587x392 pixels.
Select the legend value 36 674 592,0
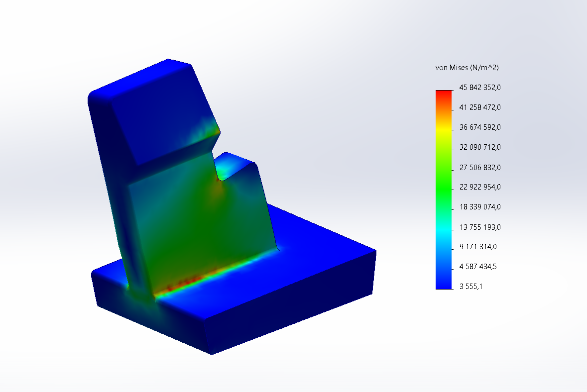[x=480, y=127]
